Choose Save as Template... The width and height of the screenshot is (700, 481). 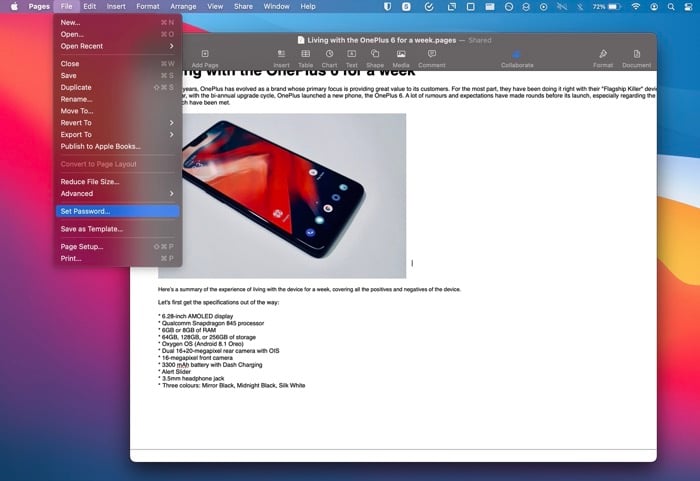point(117,229)
